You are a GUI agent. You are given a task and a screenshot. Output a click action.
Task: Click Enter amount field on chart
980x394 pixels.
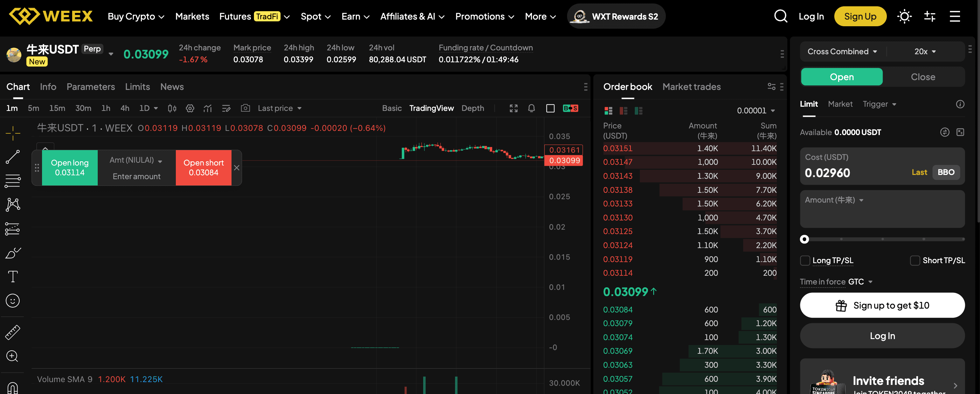tap(136, 176)
